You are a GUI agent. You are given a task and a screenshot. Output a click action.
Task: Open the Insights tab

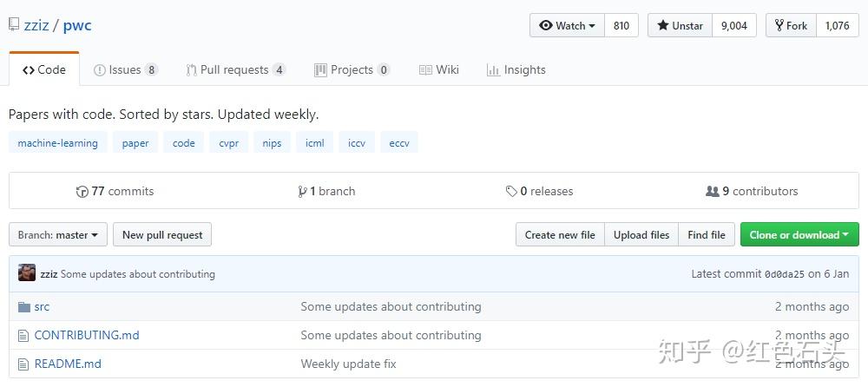[516, 69]
